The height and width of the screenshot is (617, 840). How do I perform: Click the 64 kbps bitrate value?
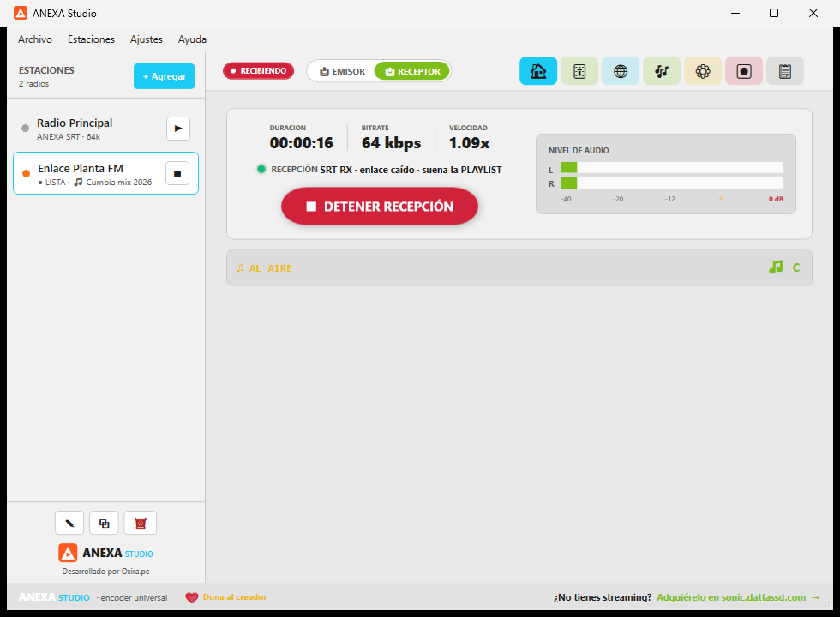391,143
